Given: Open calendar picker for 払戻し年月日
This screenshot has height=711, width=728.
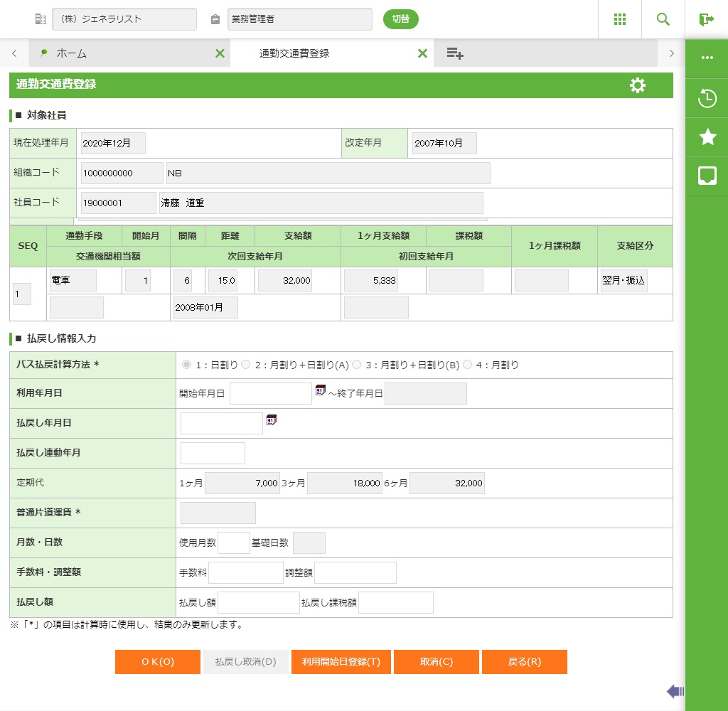Looking at the screenshot, I should tap(271, 420).
